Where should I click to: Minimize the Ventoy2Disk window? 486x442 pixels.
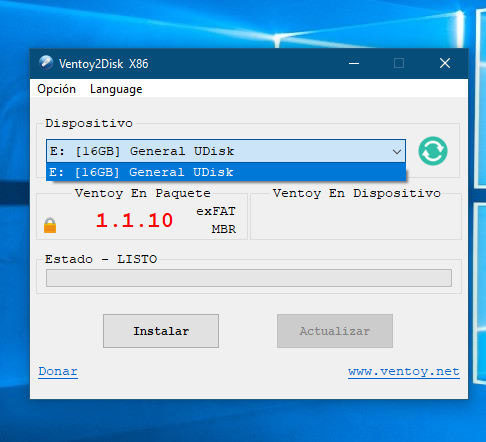pos(354,63)
